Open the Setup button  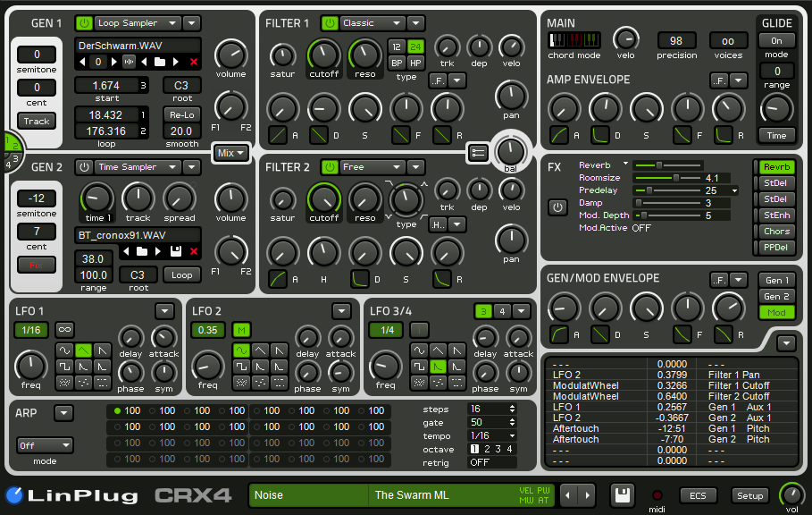[749, 496]
